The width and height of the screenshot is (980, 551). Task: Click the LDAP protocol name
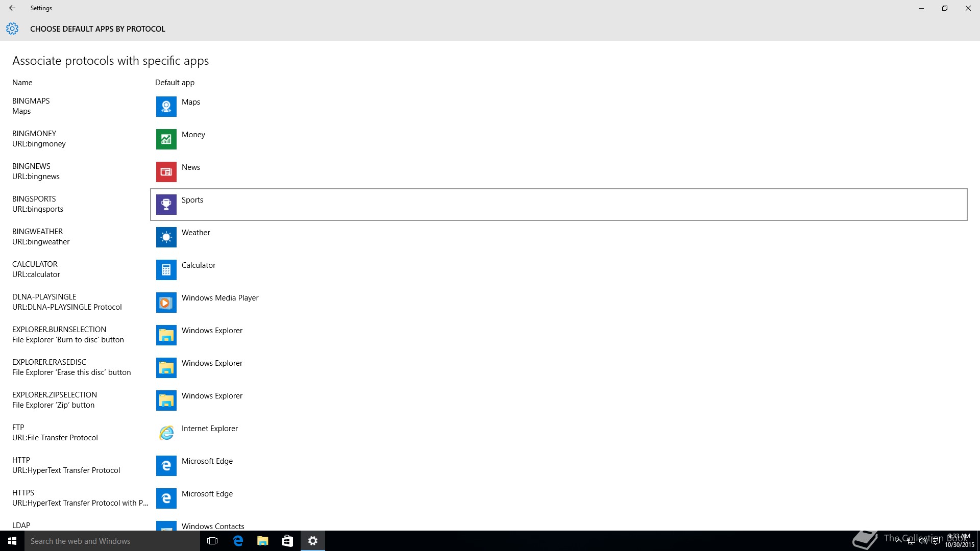(x=21, y=525)
